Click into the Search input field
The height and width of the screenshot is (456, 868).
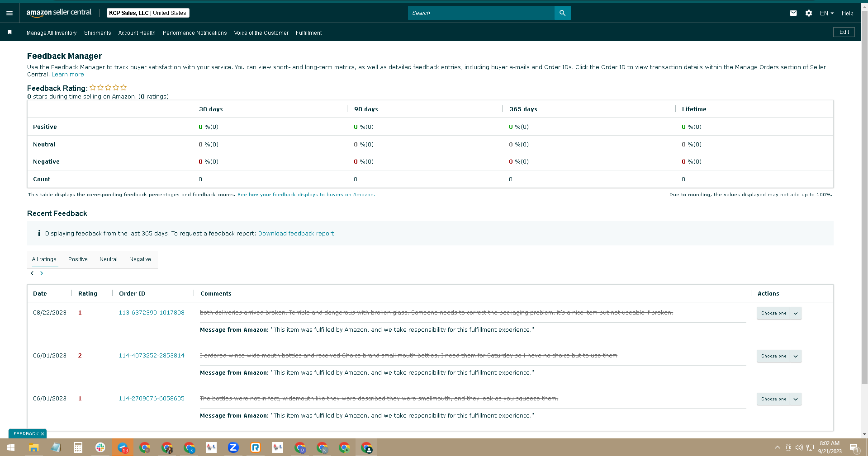[481, 13]
